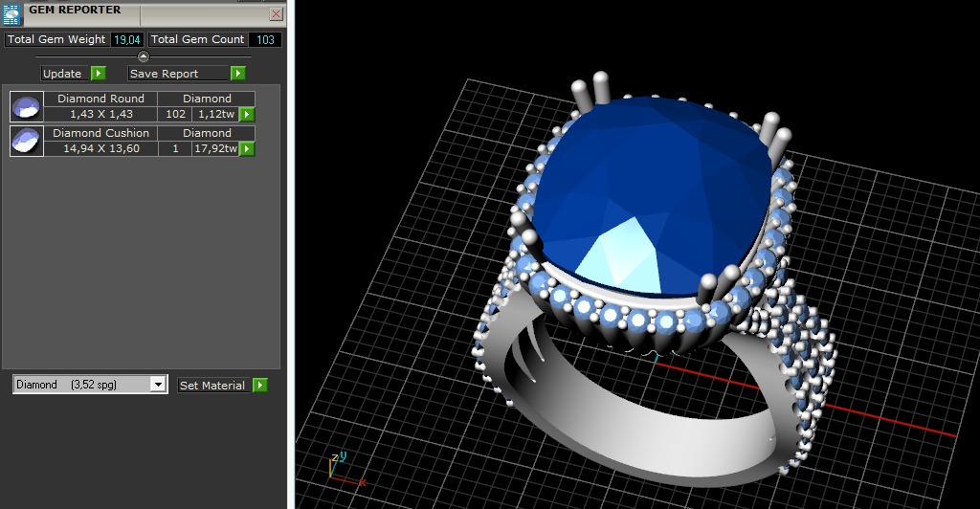Click the Total Gem Count label
This screenshot has width=980, height=509.
197,39
